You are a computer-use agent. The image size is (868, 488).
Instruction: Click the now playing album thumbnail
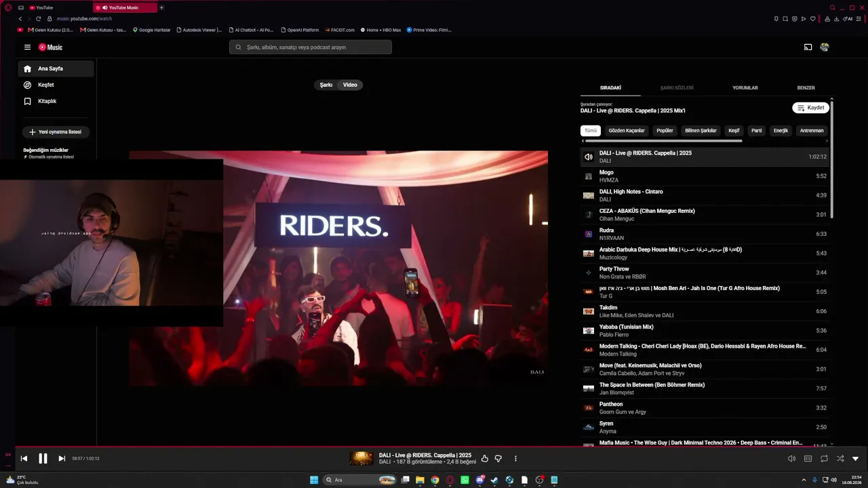pos(361,459)
